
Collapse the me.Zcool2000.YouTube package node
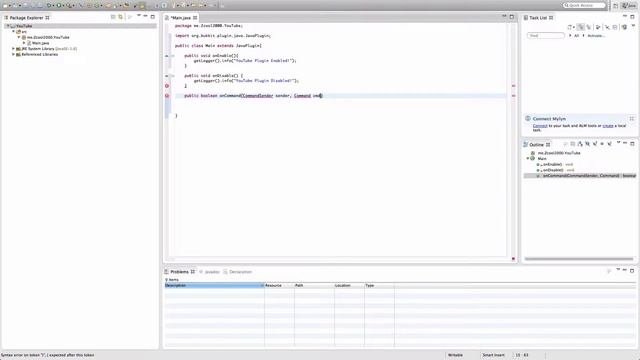[19, 37]
